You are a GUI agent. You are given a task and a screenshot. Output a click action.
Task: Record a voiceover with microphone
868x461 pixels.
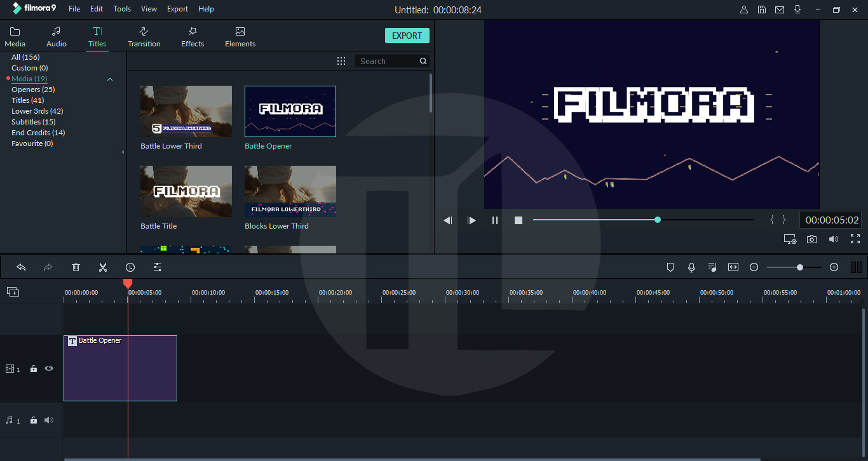click(691, 267)
